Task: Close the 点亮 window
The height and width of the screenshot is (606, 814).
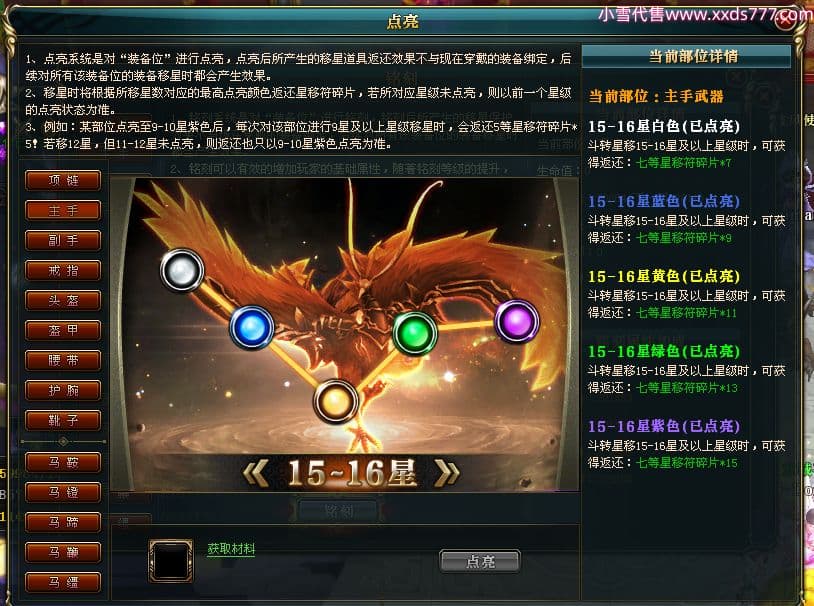Action: pyautogui.click(x=785, y=20)
